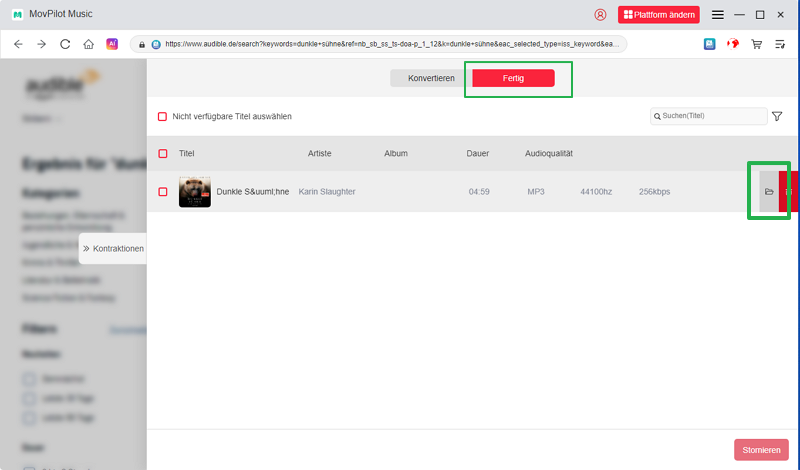Image resolution: width=800 pixels, height=470 pixels.
Task: Close the MovPilot Music window
Action: pos(781,15)
